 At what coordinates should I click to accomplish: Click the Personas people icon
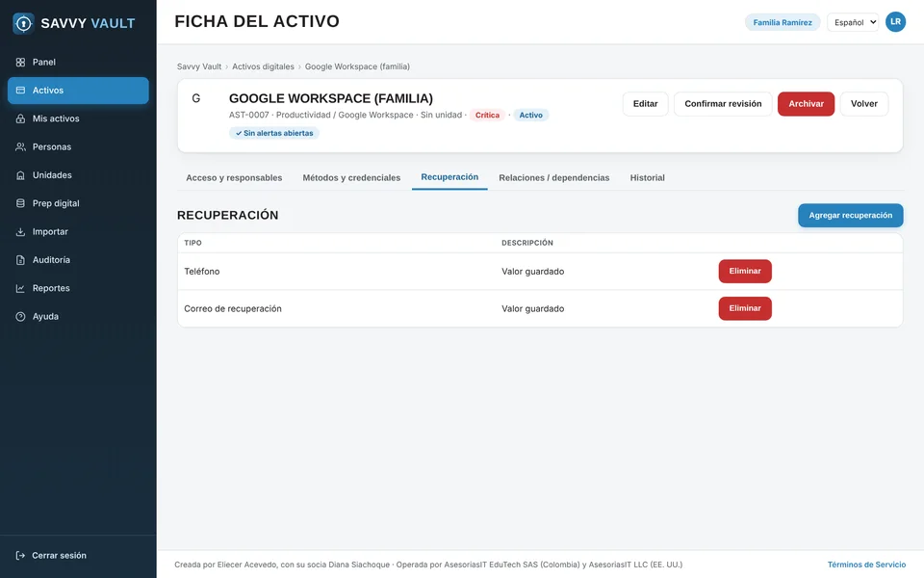coord(20,146)
